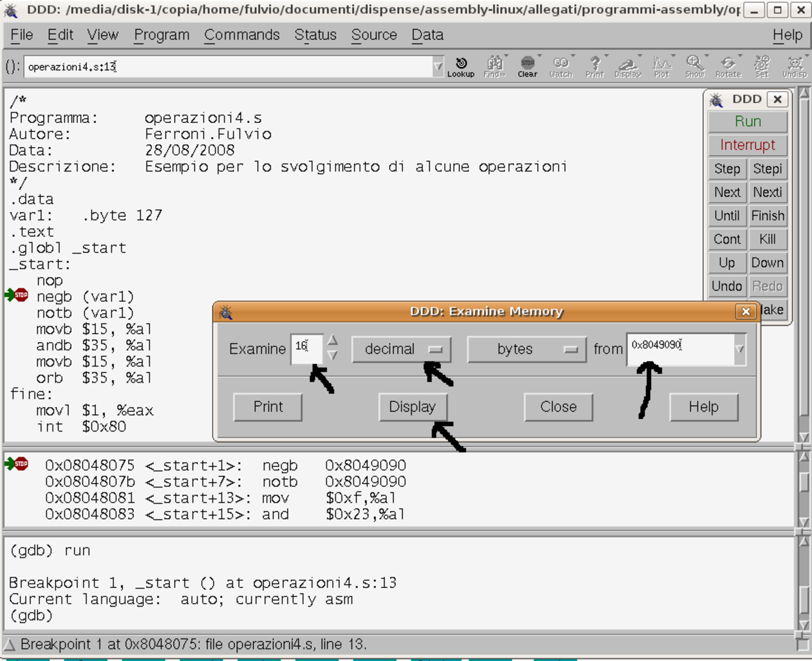
Task: Click the Down button
Action: [767, 263]
